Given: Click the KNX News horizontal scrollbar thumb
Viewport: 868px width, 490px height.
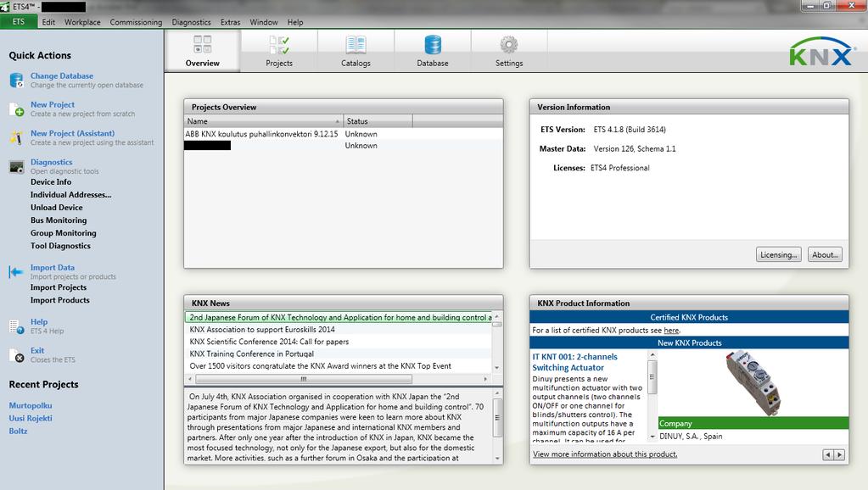Looking at the screenshot, I should 304,379.
